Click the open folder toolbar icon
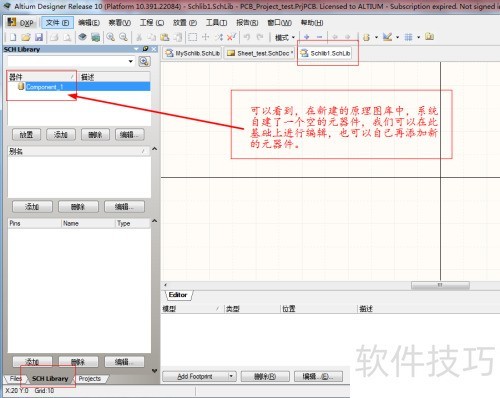Image resolution: width=500 pixels, height=398 pixels. 26,37
